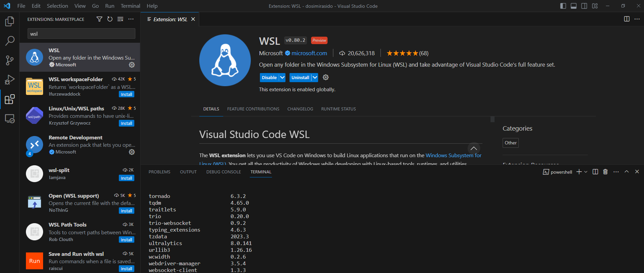Open manage gear for WSL list item
The image size is (644, 273).
click(132, 65)
